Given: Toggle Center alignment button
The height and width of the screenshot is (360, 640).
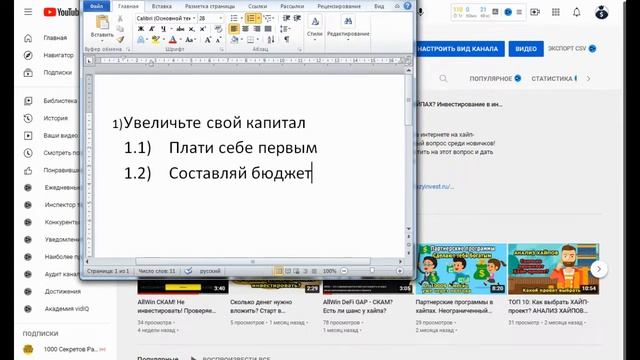Looking at the screenshot, I should click(x=245, y=29).
